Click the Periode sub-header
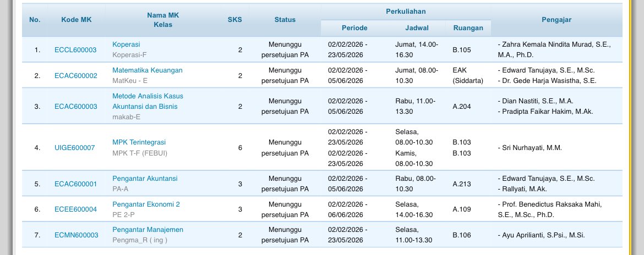Screen dimensions: 644x255 pyautogui.click(x=354, y=28)
